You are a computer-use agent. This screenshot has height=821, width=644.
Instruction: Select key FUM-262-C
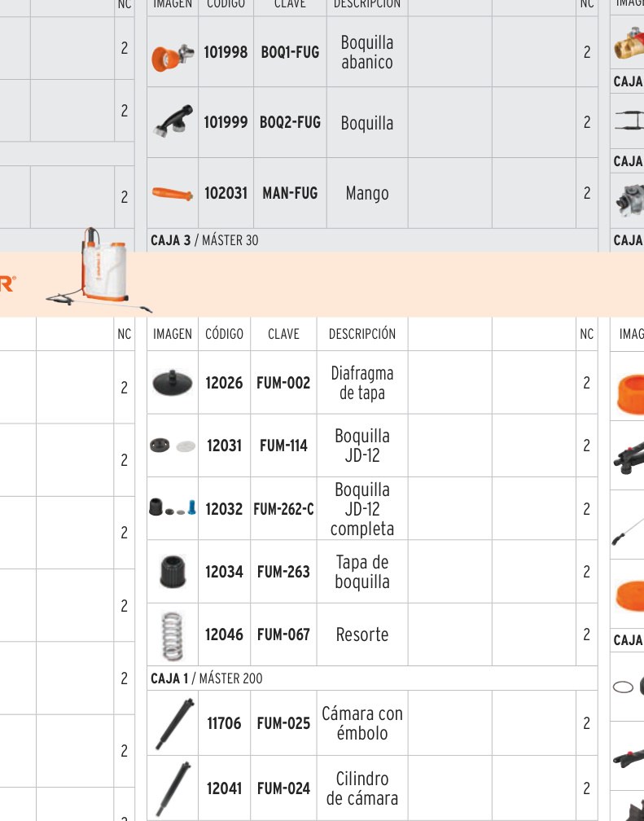pyautogui.click(x=283, y=509)
